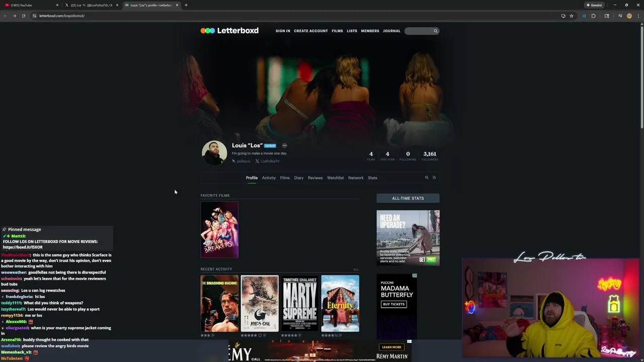Click the Gemini button in Chrome
Screen dimensions: 644x362
click(x=594, y=5)
